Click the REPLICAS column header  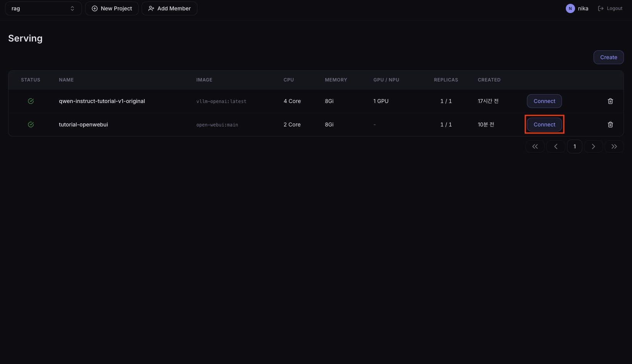pyautogui.click(x=446, y=80)
